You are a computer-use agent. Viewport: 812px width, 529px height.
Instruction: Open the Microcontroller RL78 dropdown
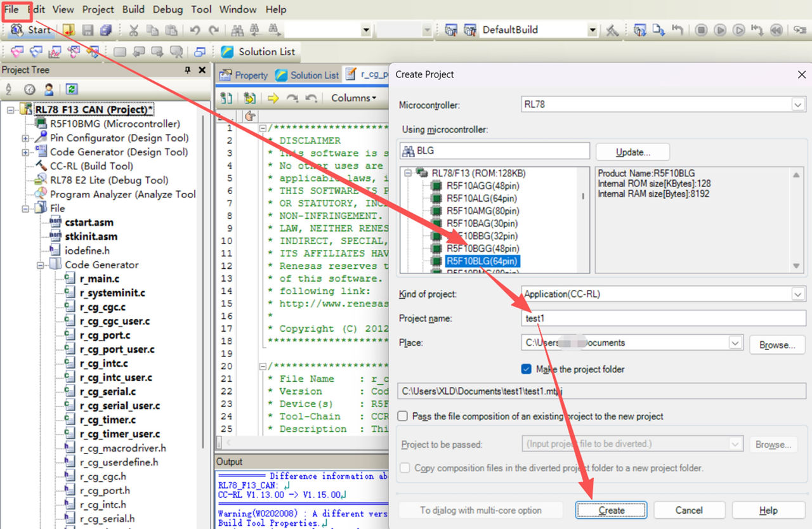coord(797,104)
